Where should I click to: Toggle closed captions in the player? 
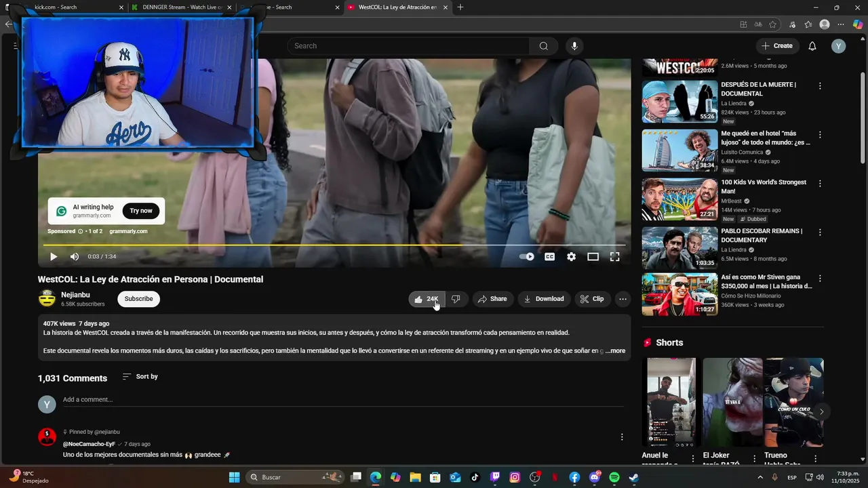coord(550,257)
